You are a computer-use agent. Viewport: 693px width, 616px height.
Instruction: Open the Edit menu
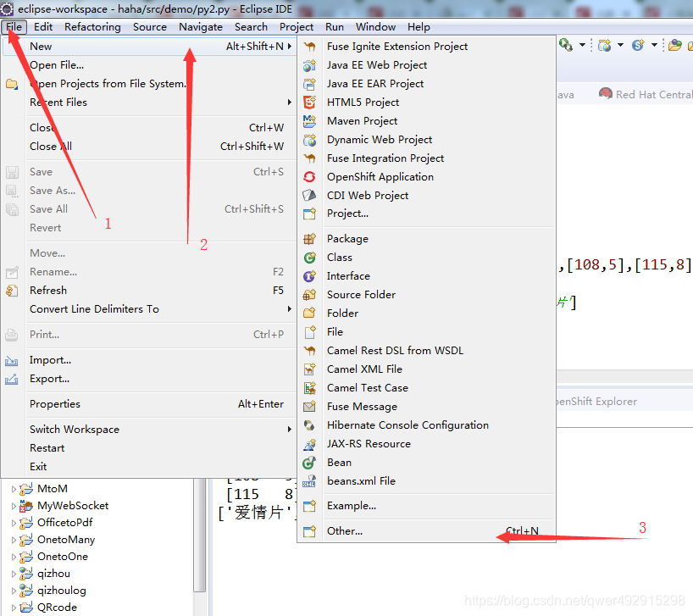(x=43, y=27)
